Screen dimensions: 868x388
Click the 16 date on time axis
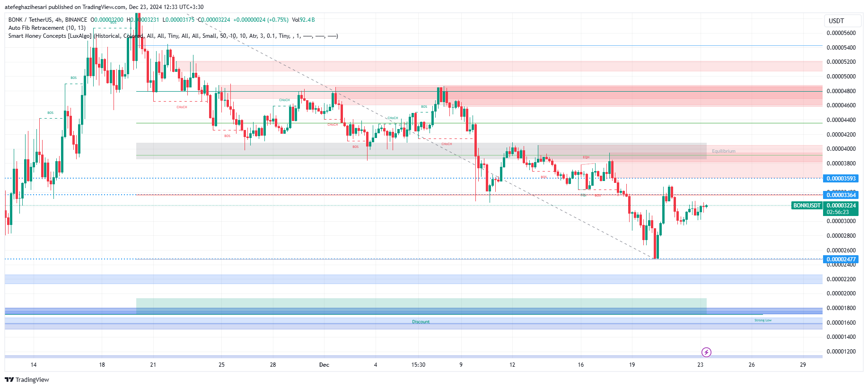point(581,365)
